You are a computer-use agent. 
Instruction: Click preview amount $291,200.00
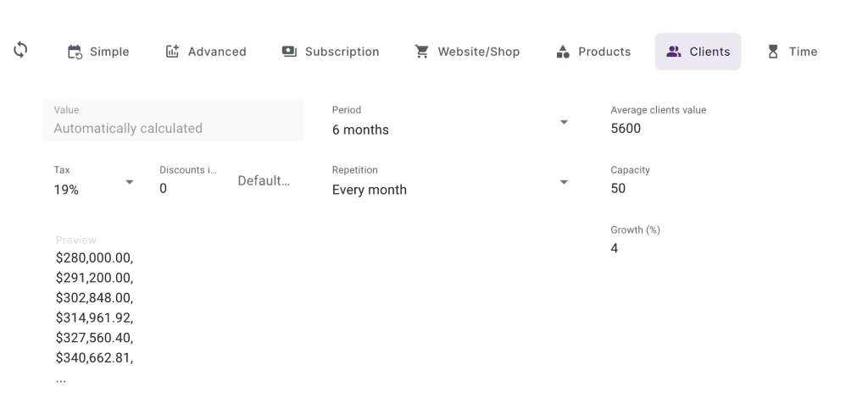click(95, 278)
